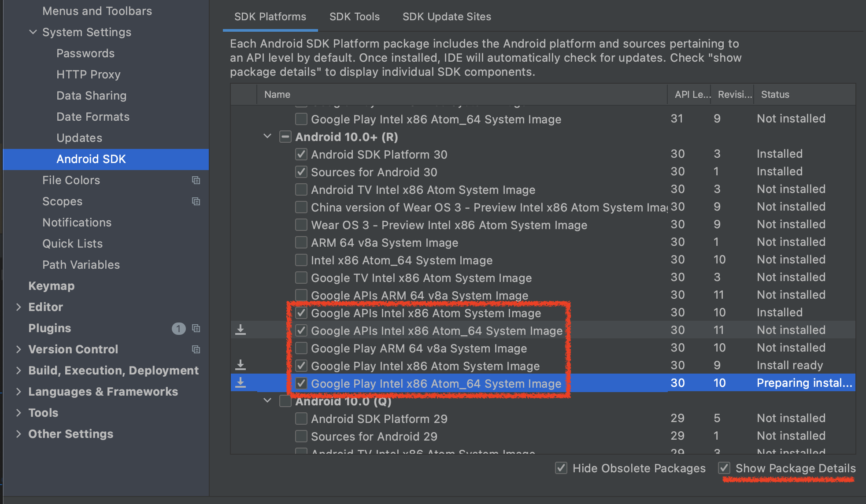
Task: Expand the Version Control section
Action: click(x=19, y=349)
